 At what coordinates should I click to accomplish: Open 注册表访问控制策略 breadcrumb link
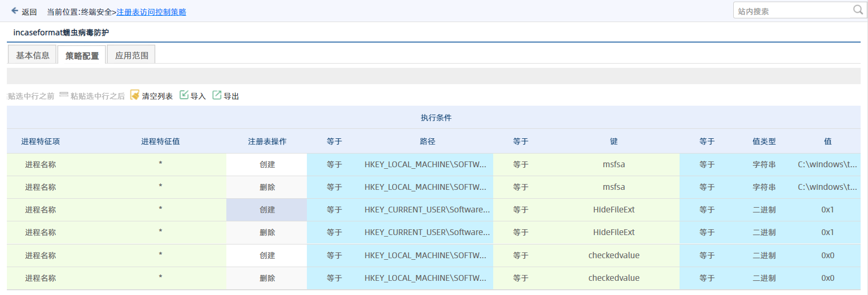coord(151,12)
